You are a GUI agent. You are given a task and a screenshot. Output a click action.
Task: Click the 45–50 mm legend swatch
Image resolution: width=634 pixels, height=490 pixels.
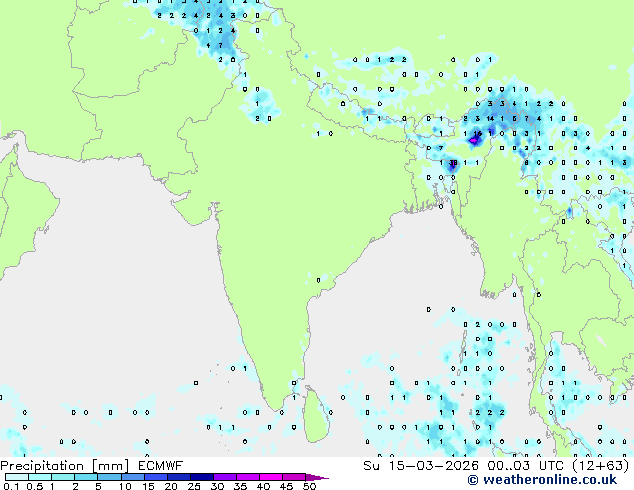pos(294,477)
